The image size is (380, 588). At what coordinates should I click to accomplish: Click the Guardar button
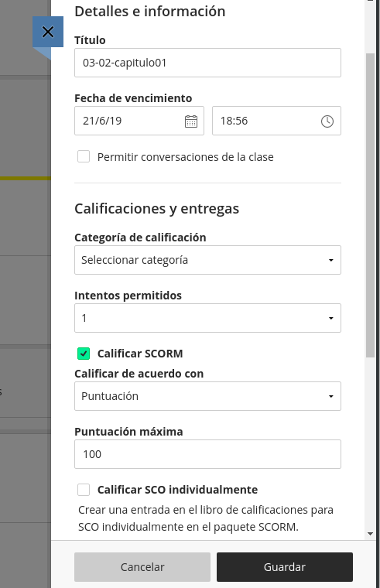point(285,567)
